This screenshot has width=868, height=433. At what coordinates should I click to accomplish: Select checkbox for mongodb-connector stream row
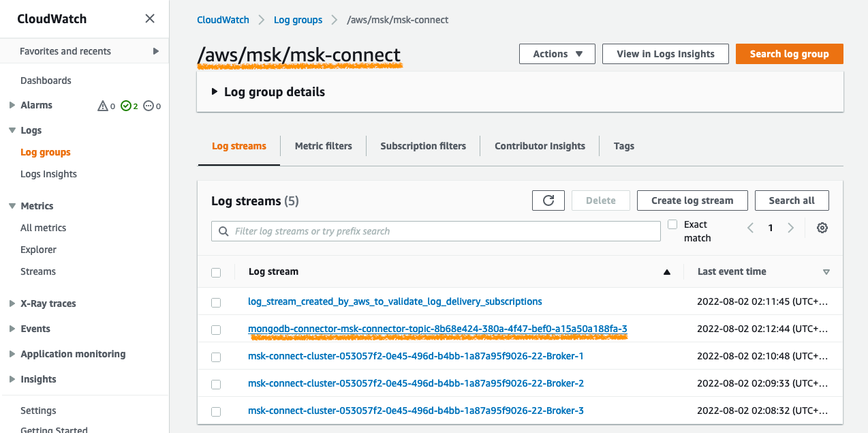point(216,330)
